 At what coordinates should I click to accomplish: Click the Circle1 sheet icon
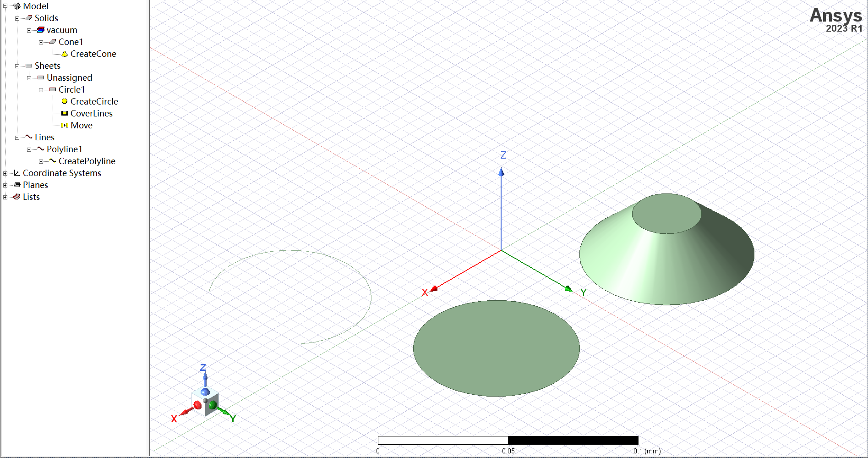point(53,89)
